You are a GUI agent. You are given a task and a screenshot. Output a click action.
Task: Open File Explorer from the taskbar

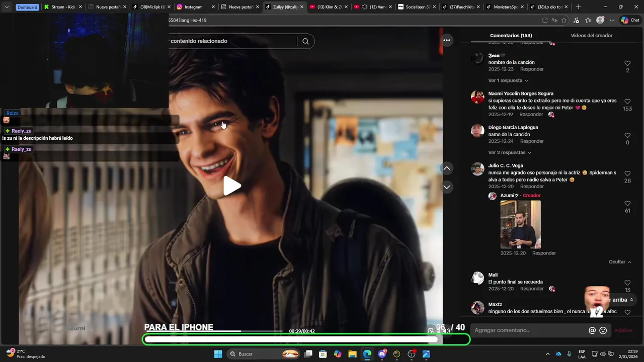pos(352,354)
